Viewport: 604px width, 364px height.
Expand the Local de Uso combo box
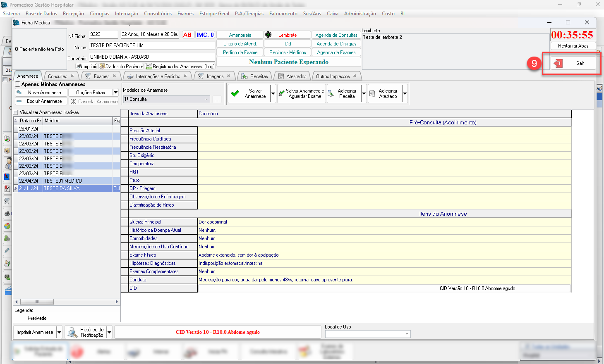(x=407, y=334)
